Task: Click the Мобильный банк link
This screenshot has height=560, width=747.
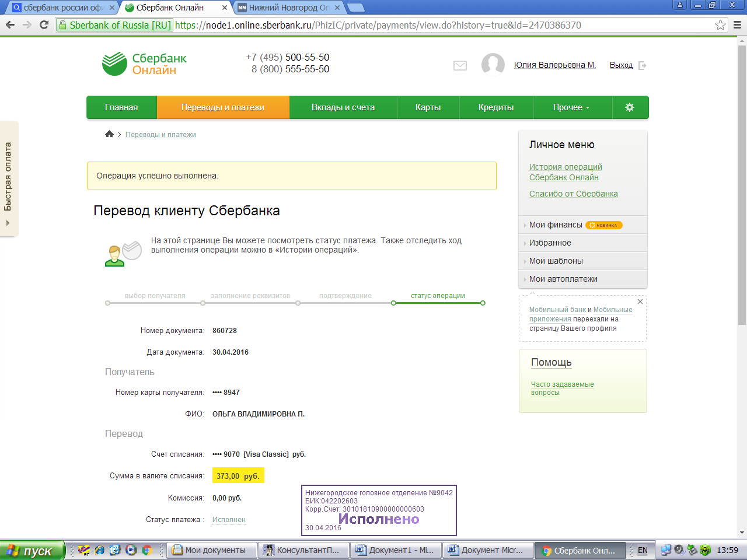Action: (x=557, y=310)
